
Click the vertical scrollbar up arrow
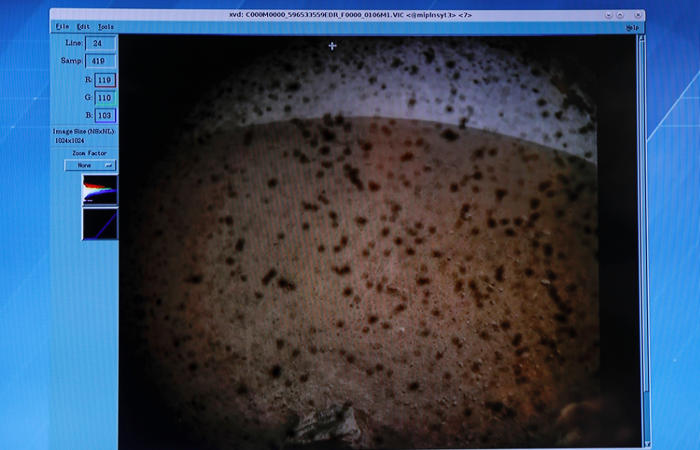[x=642, y=40]
